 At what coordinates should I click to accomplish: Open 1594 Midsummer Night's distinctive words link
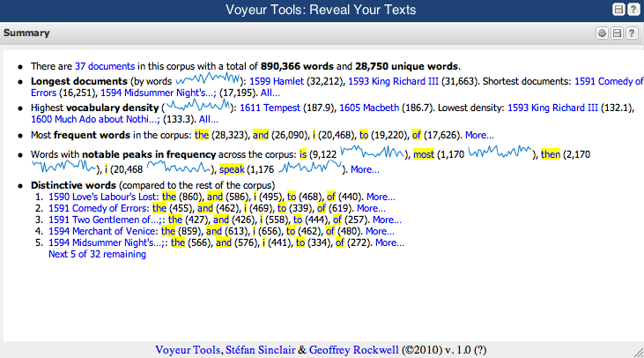[x=107, y=242]
